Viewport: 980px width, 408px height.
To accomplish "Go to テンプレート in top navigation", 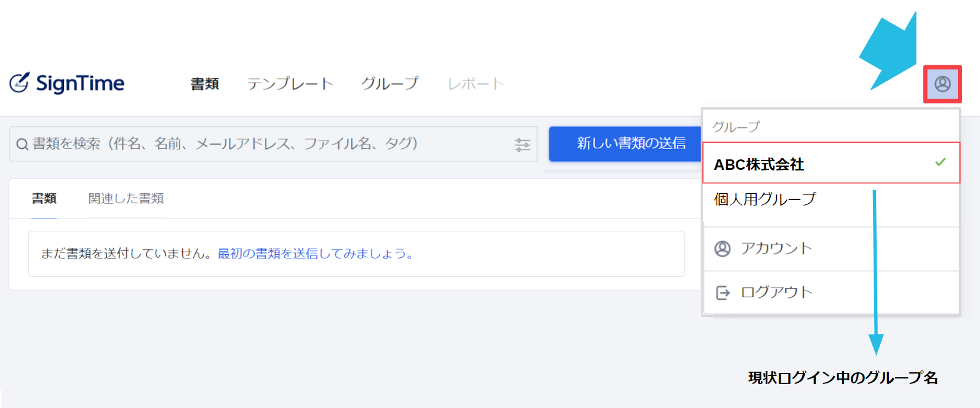I will pyautogui.click(x=290, y=84).
